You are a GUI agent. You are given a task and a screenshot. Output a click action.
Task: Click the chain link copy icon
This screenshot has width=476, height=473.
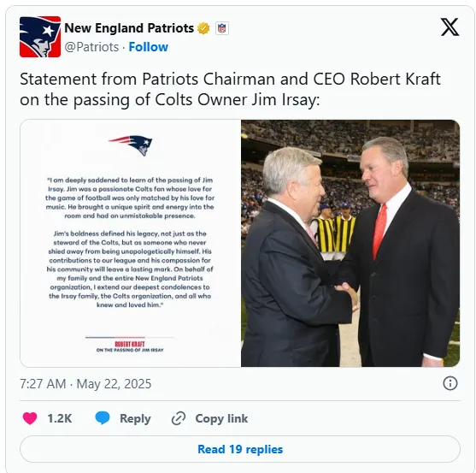pyautogui.click(x=179, y=418)
